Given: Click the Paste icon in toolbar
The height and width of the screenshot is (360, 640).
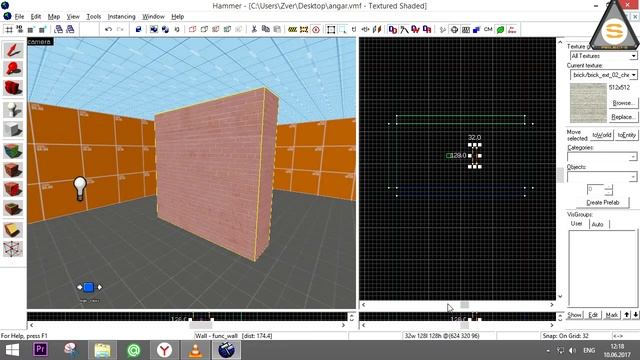Looking at the screenshot, I should click(277, 29).
